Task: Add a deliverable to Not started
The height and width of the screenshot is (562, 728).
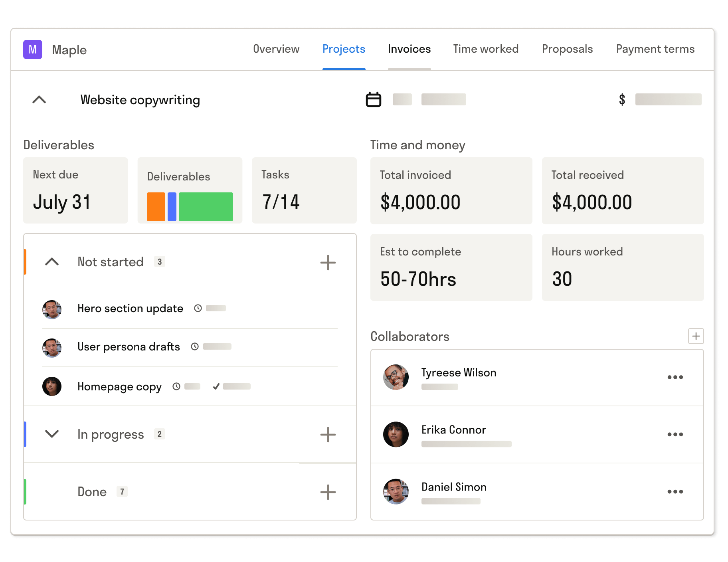Action: click(x=328, y=263)
